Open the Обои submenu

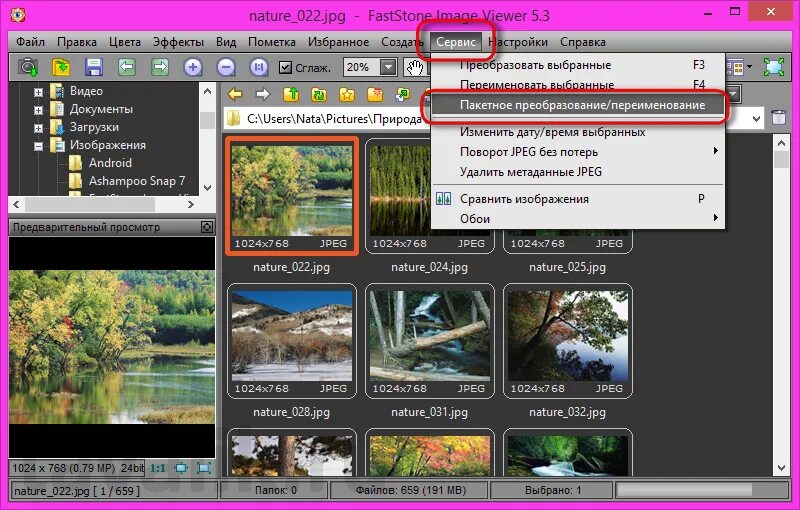[579, 219]
